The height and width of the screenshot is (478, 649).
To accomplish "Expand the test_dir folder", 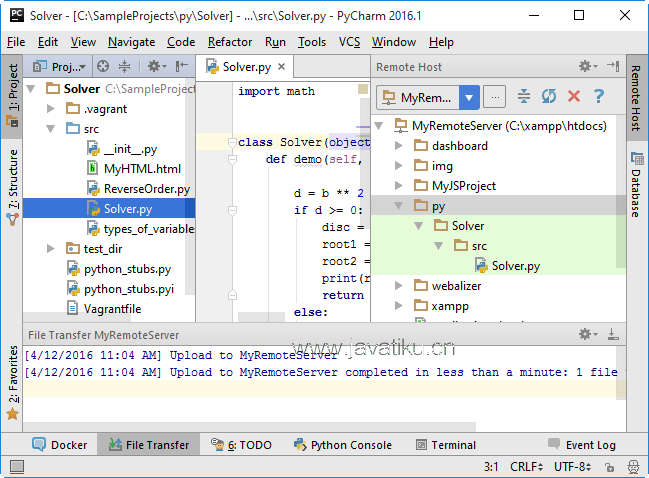I will (50, 249).
